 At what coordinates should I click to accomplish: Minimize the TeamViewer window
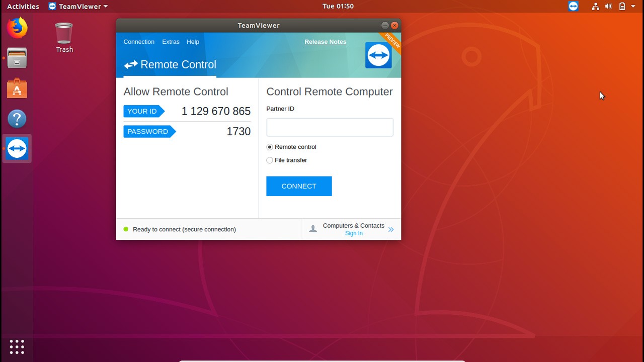click(x=385, y=25)
